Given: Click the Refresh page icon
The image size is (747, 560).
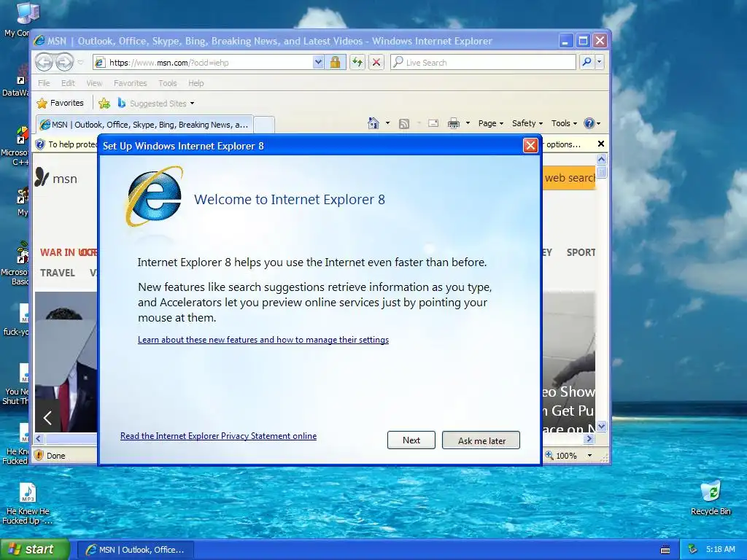Looking at the screenshot, I should tap(357, 63).
